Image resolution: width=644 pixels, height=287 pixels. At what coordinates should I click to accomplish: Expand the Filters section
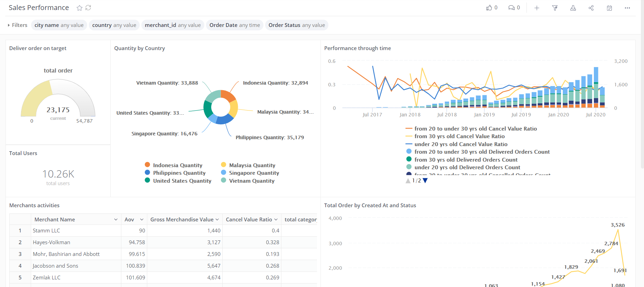click(17, 25)
